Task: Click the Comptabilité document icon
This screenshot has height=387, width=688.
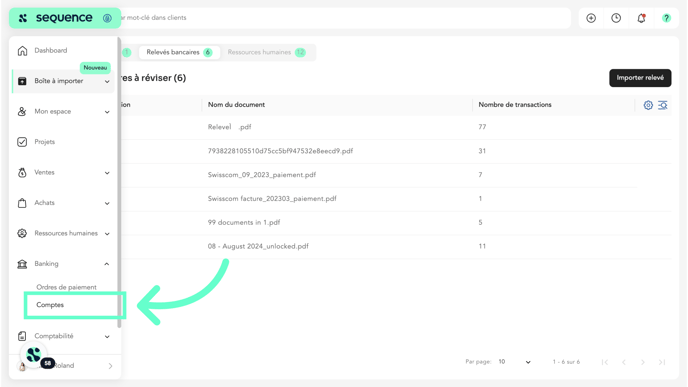Action: tap(22, 336)
